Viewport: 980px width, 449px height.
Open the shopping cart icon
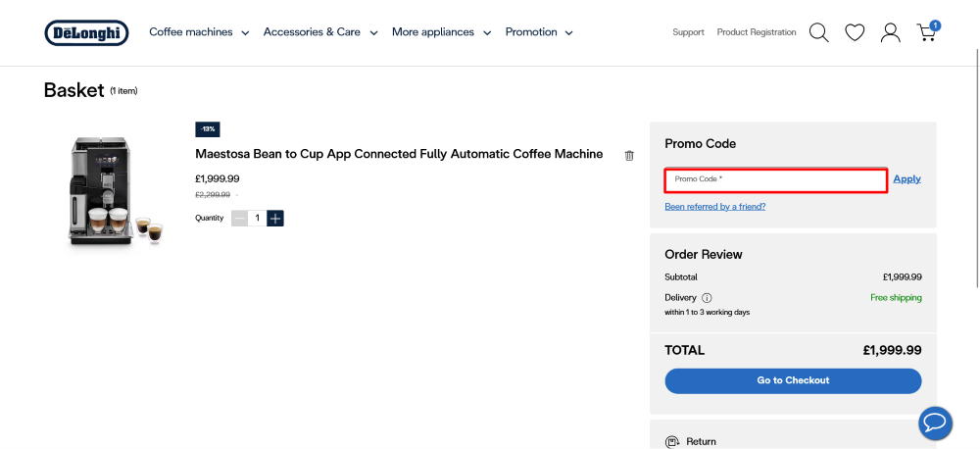coord(927,31)
